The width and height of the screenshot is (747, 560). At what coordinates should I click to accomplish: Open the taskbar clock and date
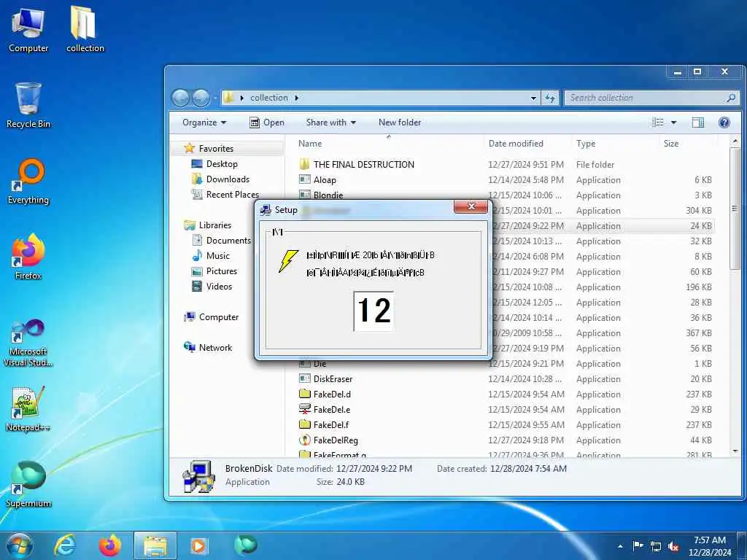click(710, 546)
